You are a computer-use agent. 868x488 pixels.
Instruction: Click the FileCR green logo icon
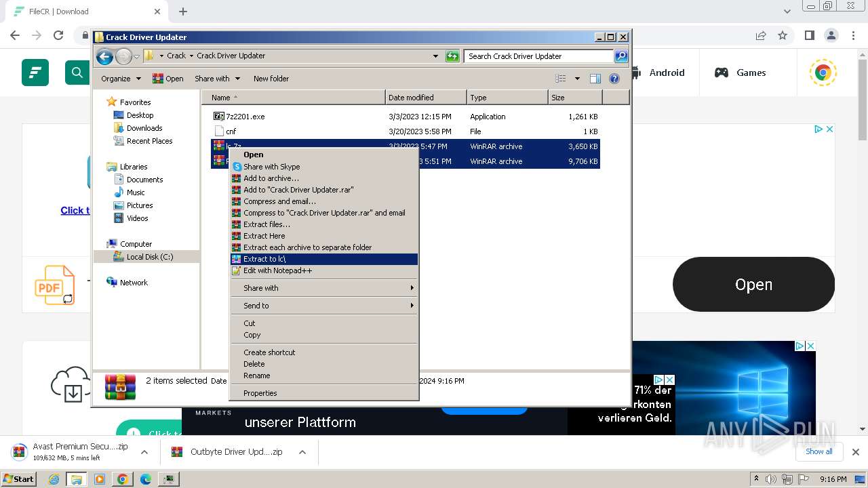(35, 73)
